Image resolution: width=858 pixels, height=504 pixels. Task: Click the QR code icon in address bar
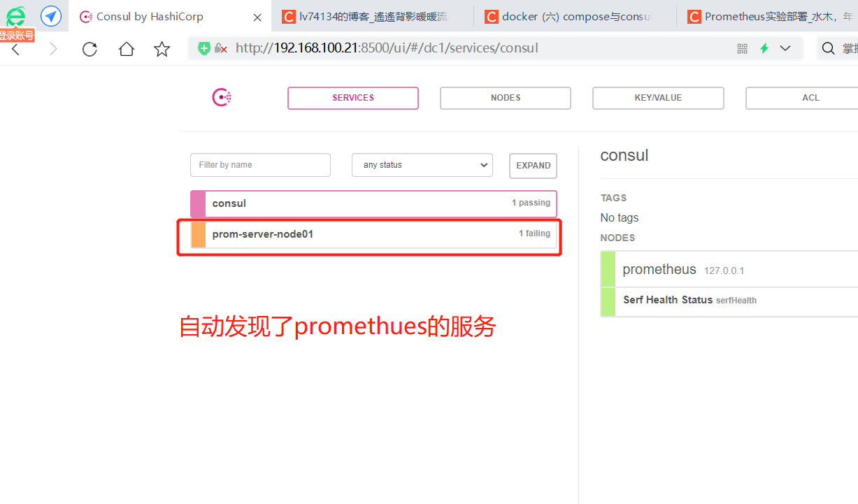[743, 48]
